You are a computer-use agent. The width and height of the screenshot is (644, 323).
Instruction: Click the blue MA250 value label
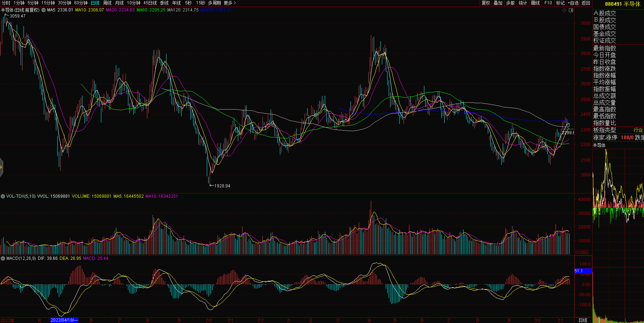(216, 10)
